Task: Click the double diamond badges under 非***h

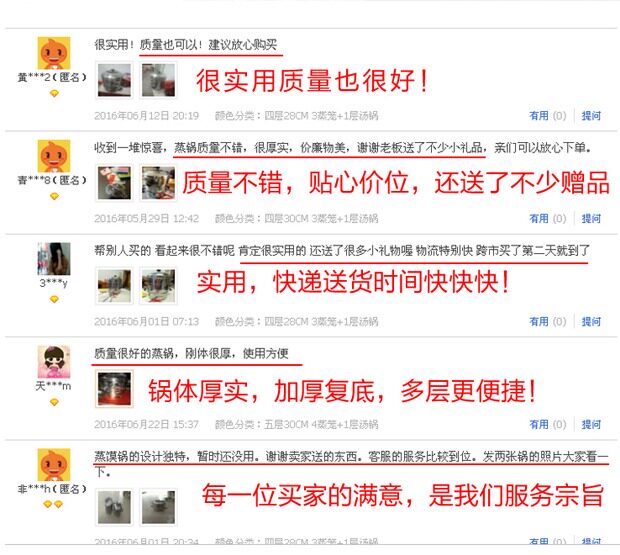Action: (x=53, y=504)
